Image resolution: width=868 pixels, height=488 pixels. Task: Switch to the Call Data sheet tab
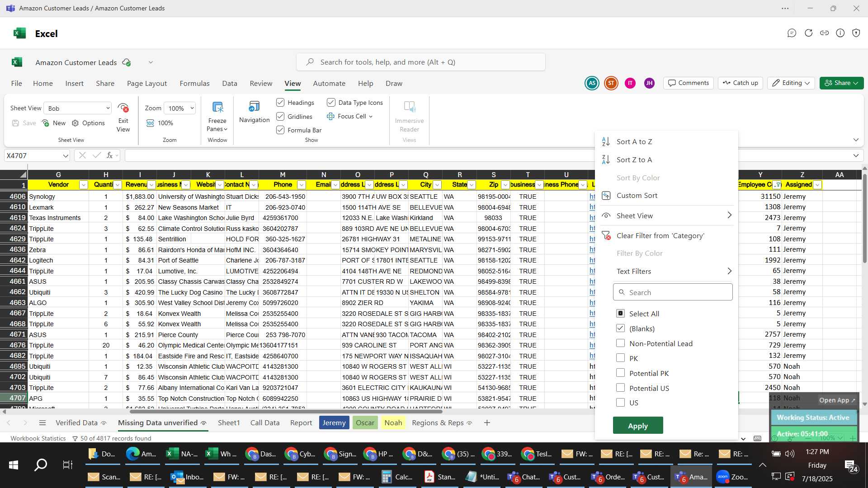click(265, 423)
